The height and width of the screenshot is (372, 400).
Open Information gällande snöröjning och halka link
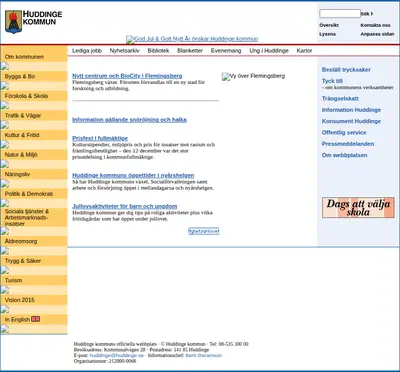(x=129, y=120)
